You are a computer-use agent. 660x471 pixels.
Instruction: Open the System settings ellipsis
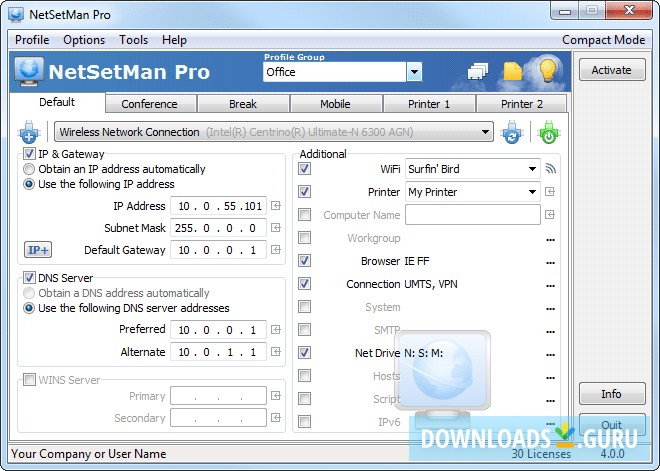point(550,309)
